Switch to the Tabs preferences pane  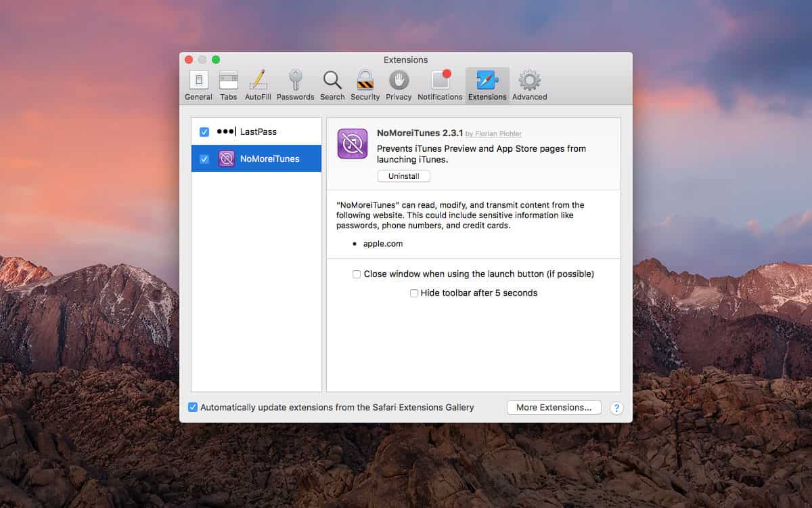coord(229,85)
